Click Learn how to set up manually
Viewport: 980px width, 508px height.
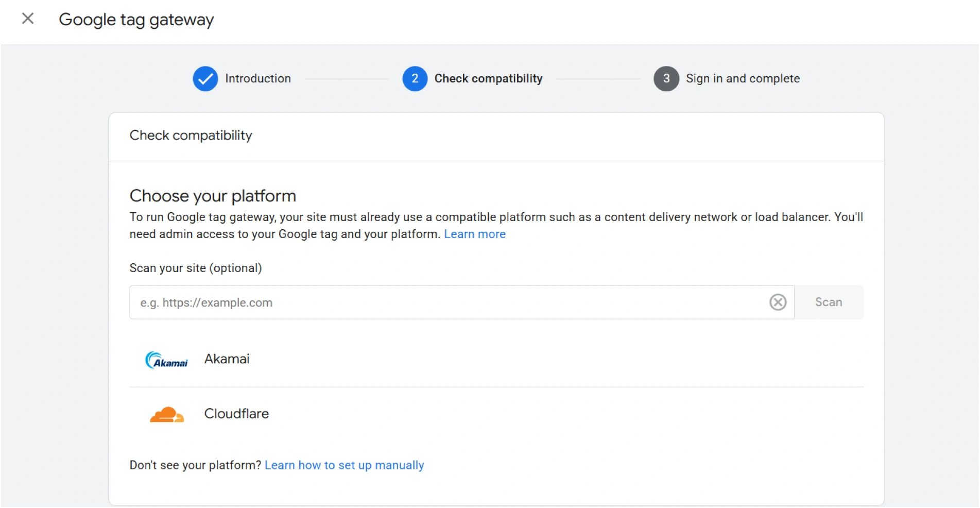[x=344, y=465]
